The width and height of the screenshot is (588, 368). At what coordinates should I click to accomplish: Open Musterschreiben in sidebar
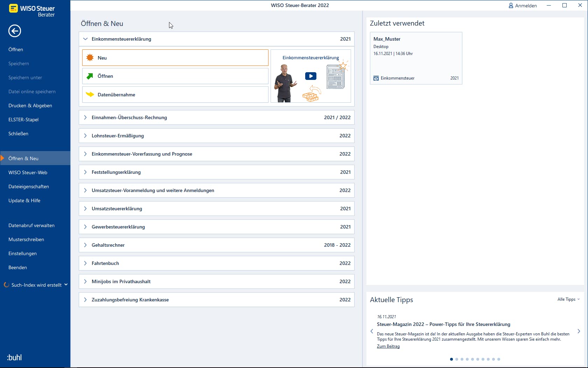(26, 239)
